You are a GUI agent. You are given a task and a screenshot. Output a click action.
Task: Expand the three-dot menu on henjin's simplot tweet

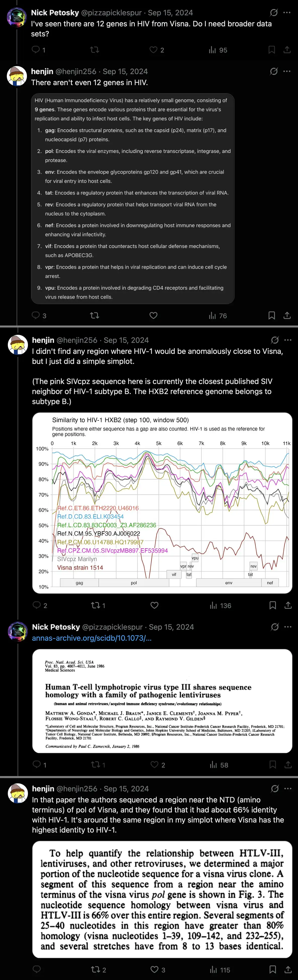tap(288, 340)
